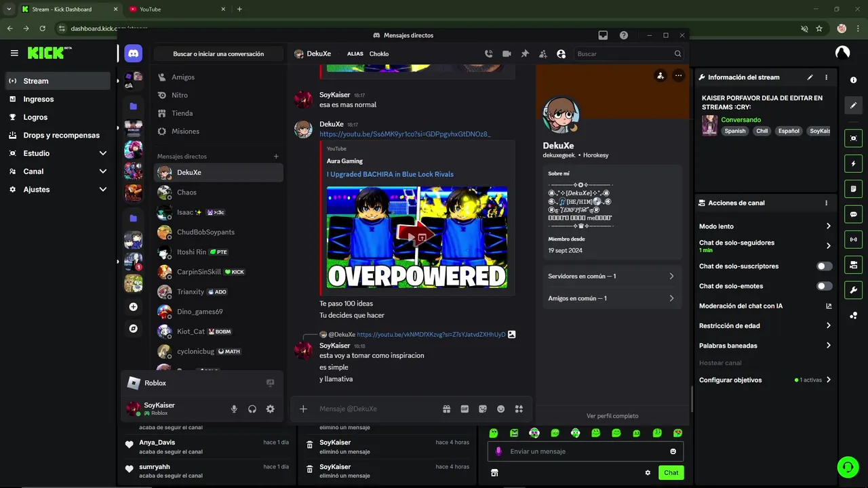The height and width of the screenshot is (488, 868).
Task: Open the gift icon in message bar
Action: pos(446,409)
